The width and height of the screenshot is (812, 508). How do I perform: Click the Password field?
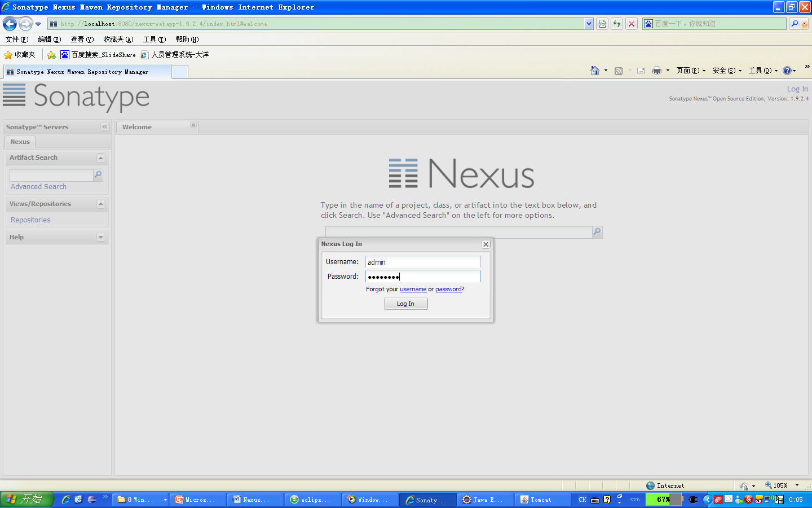(423, 277)
